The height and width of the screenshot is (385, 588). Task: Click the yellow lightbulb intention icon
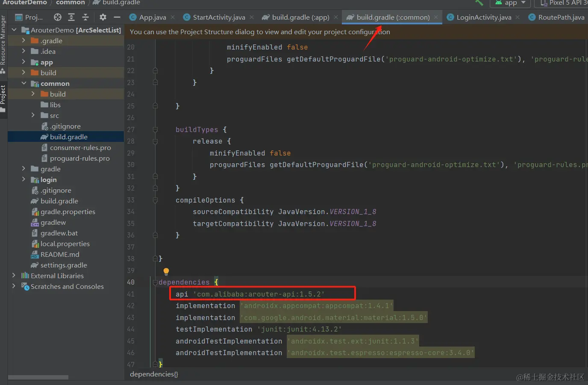tap(166, 271)
